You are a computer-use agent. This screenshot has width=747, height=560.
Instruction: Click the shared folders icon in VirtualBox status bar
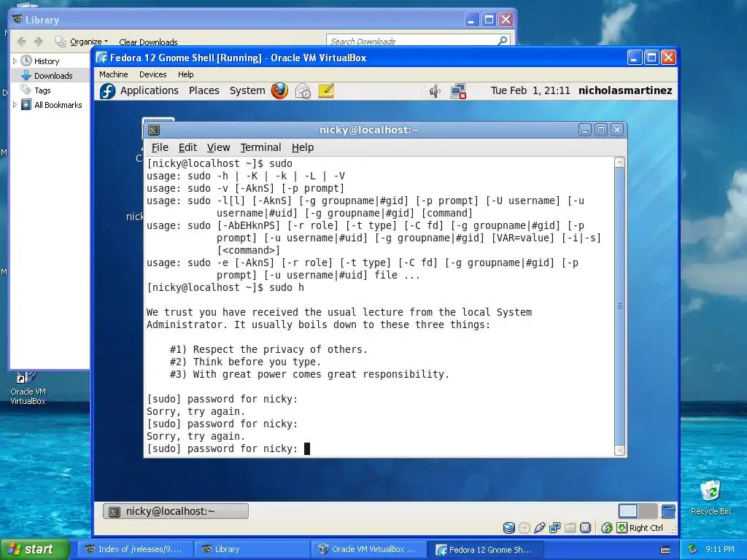(x=570, y=528)
